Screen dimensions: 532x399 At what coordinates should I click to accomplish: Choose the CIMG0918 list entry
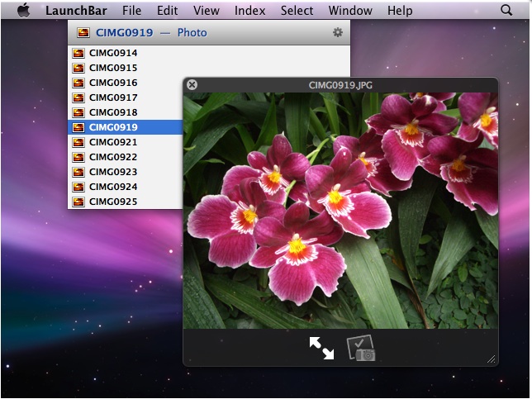(x=113, y=112)
